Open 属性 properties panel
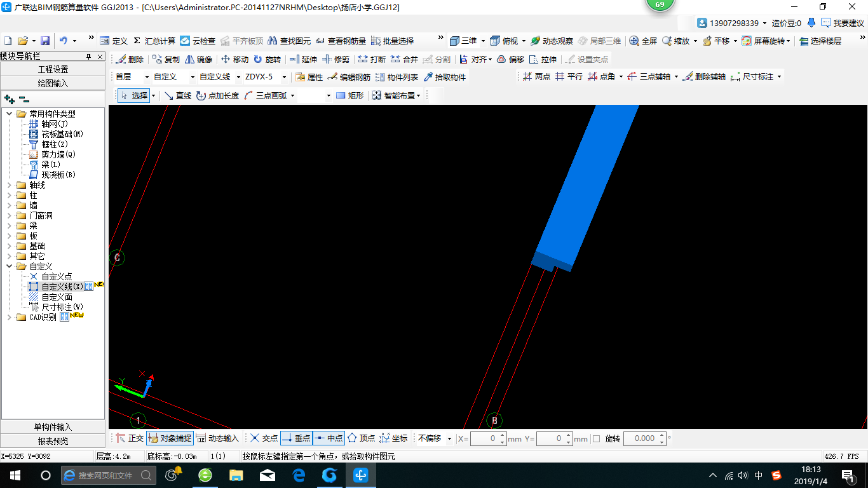The height and width of the screenshot is (488, 868). point(309,77)
